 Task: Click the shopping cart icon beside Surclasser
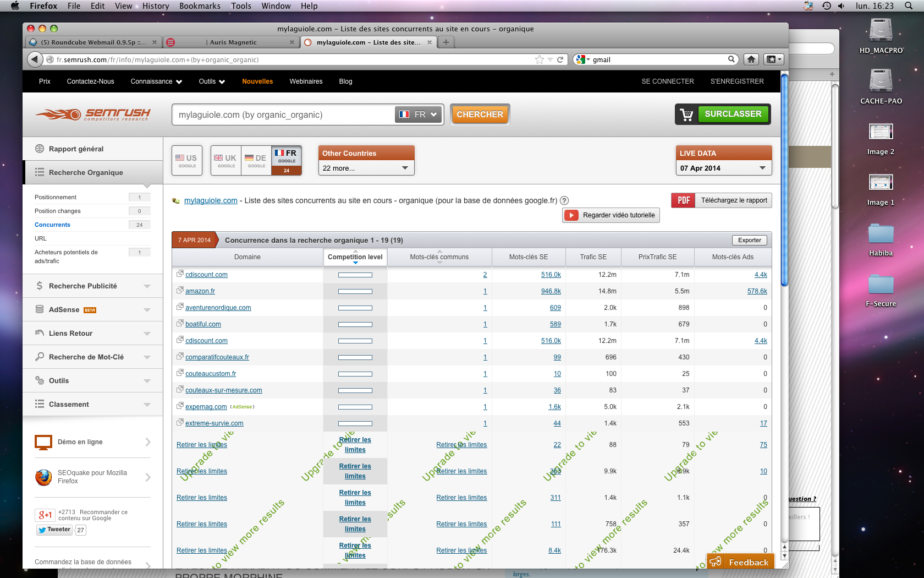click(x=686, y=114)
